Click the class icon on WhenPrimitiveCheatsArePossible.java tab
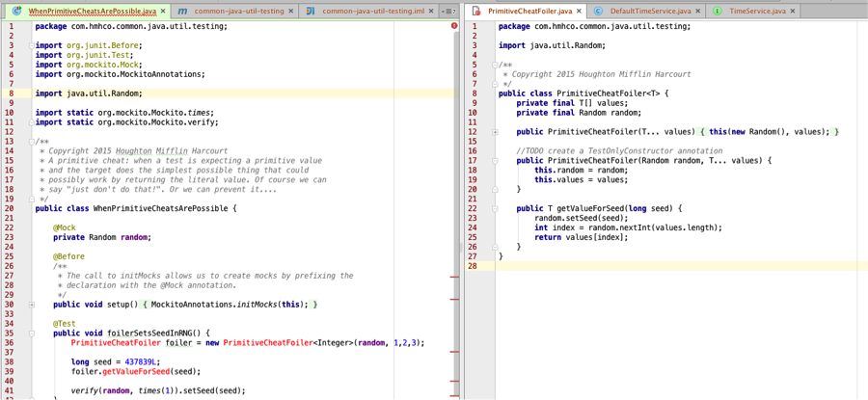Viewport: 868px width, 400px height. tap(16, 11)
